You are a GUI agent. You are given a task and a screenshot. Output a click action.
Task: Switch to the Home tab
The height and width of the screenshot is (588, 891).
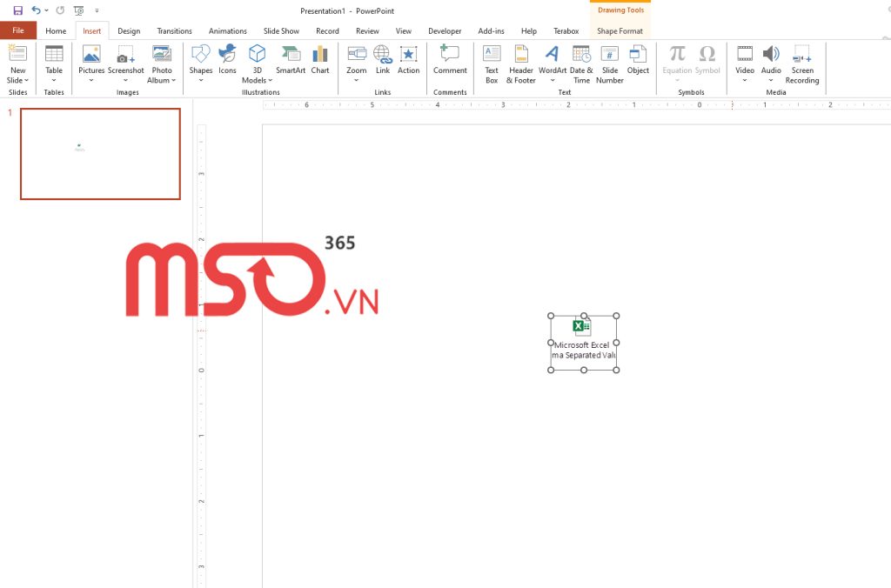tap(56, 30)
